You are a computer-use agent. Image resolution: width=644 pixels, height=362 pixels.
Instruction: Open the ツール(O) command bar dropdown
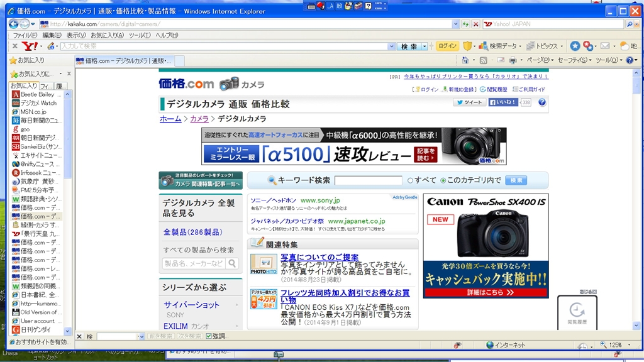click(x=609, y=60)
